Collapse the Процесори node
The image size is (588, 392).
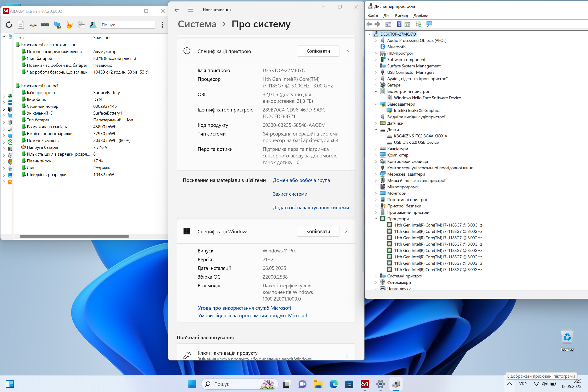pyautogui.click(x=376, y=219)
